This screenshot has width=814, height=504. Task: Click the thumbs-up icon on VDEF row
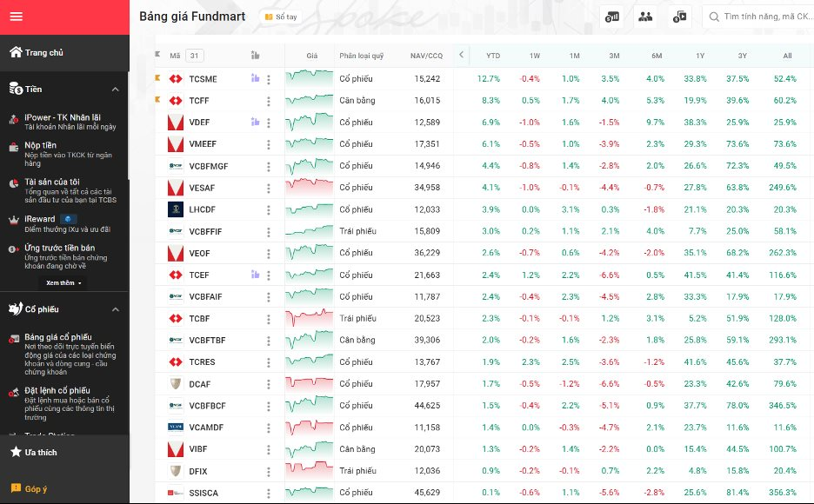tap(255, 122)
